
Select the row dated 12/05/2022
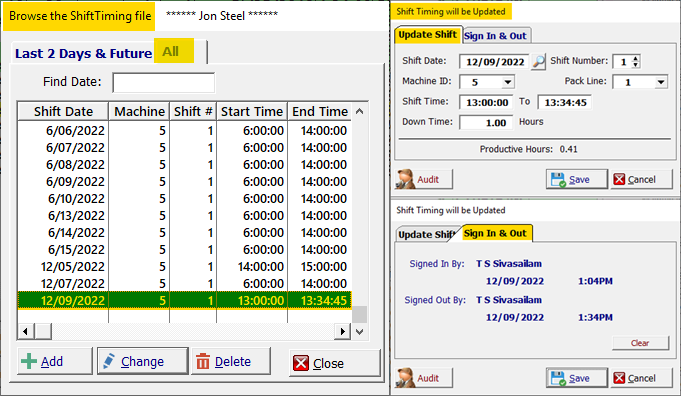click(x=185, y=267)
